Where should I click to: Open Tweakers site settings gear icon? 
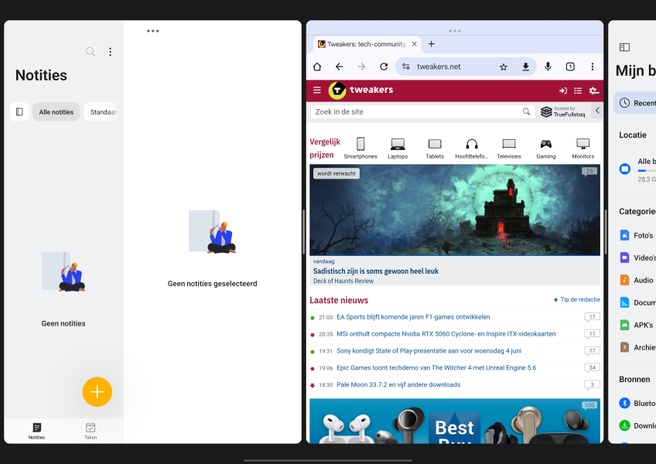coord(594,90)
